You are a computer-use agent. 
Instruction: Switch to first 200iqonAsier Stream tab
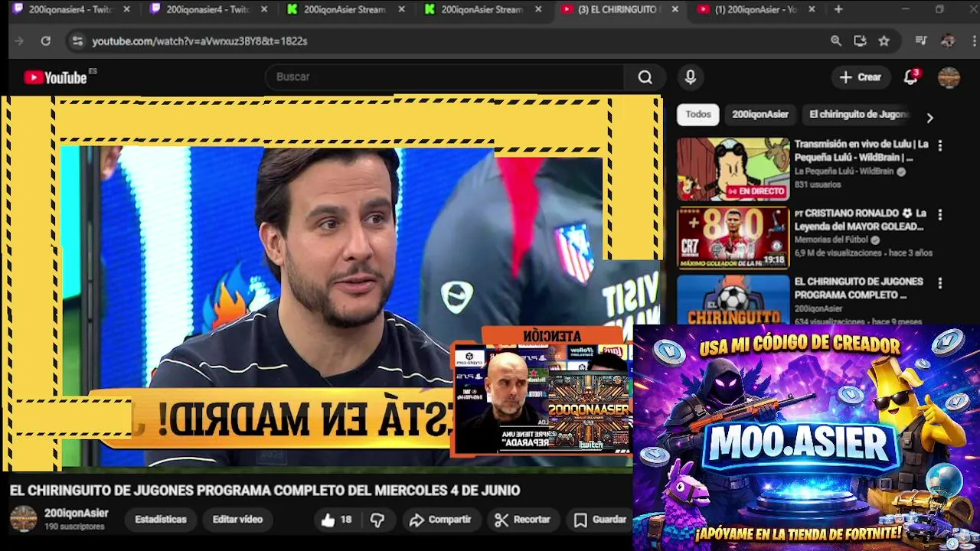[x=346, y=9]
